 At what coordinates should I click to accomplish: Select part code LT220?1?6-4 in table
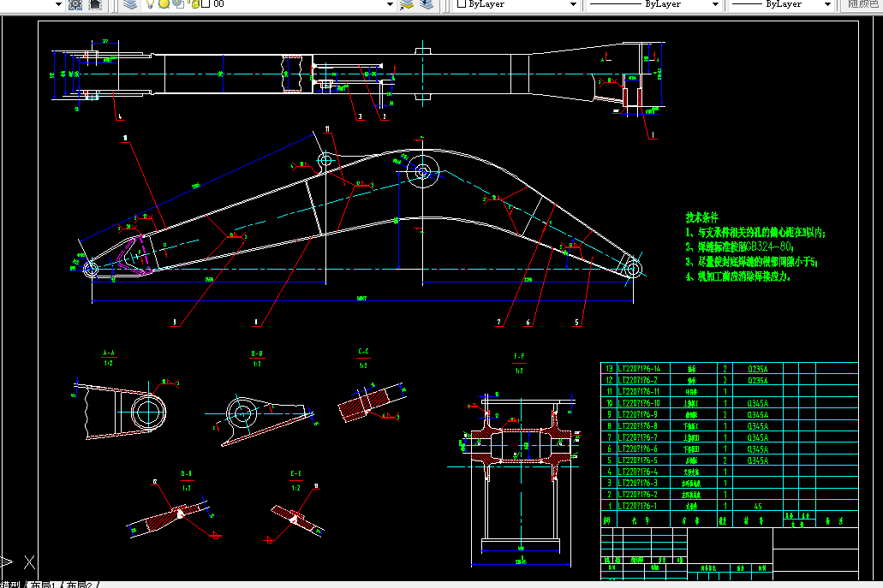pos(637,472)
